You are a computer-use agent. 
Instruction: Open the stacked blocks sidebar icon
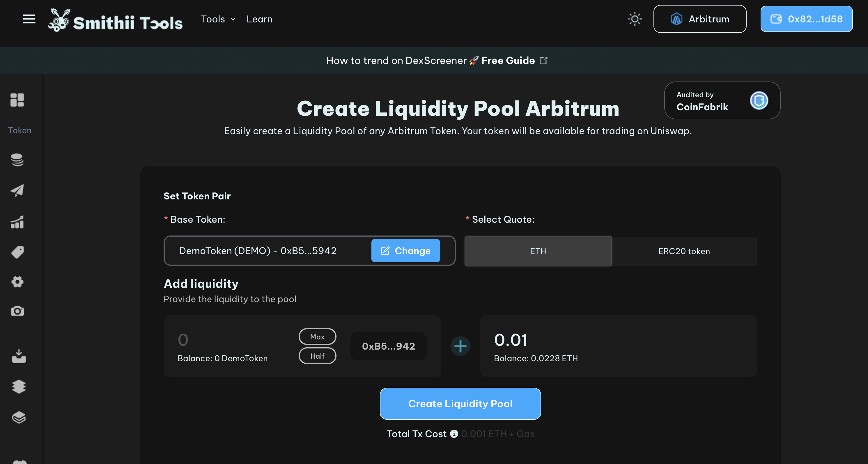click(19, 387)
